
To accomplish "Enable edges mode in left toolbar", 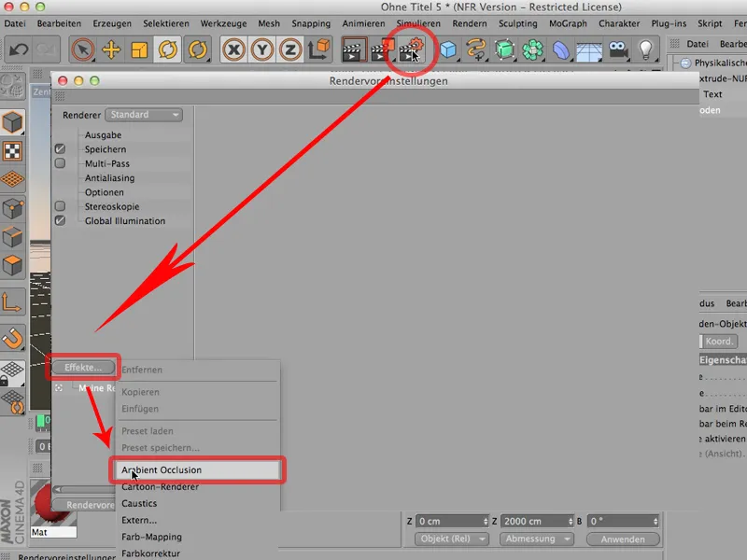I will [13, 237].
